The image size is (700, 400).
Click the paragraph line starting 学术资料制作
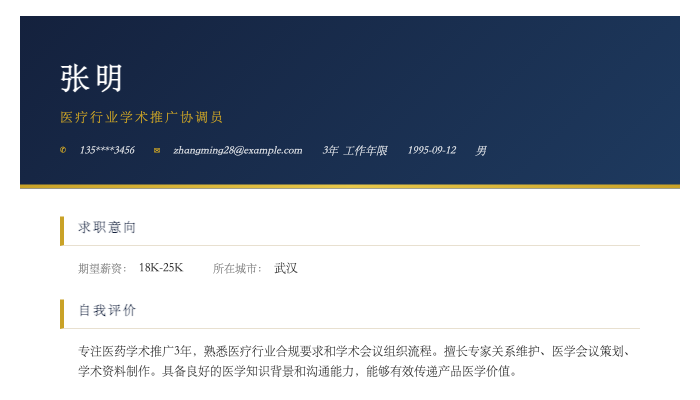click(x=298, y=371)
